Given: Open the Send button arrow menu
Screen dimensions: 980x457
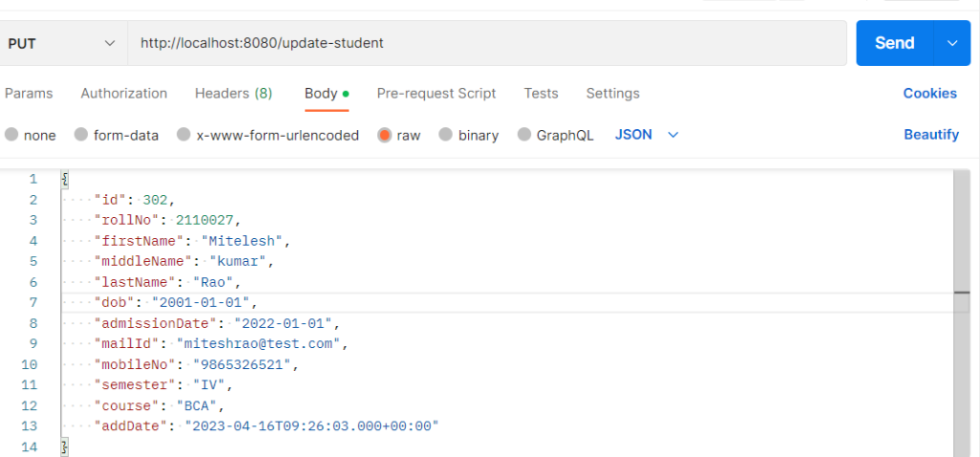Looking at the screenshot, I should pyautogui.click(x=952, y=43).
